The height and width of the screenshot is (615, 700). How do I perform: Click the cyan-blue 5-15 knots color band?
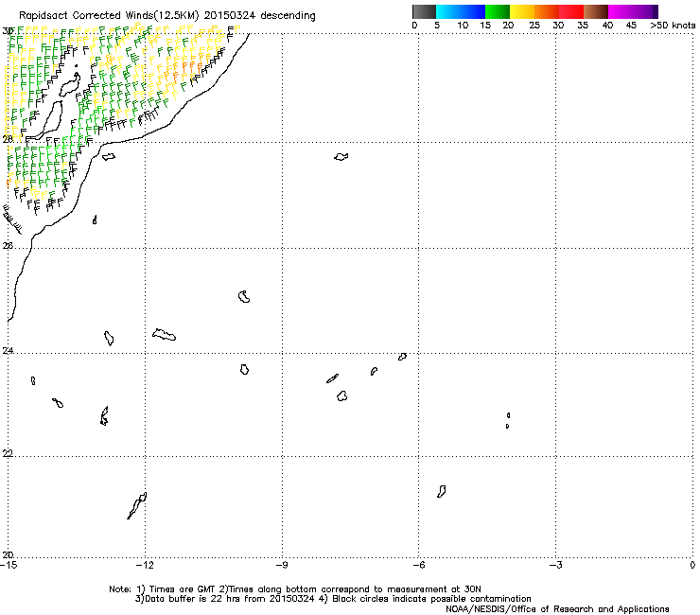pyautogui.click(x=461, y=11)
